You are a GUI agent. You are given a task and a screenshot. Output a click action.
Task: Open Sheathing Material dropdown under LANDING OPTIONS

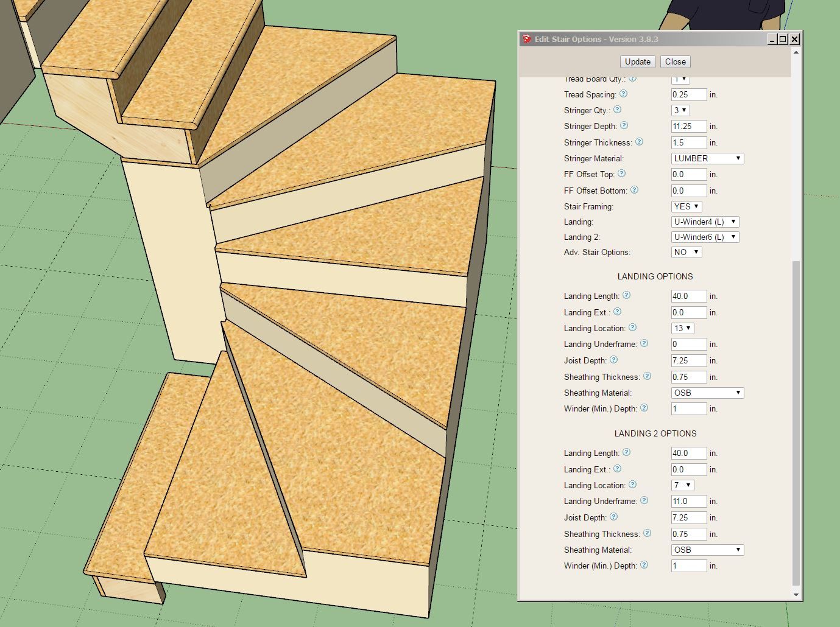coord(707,393)
